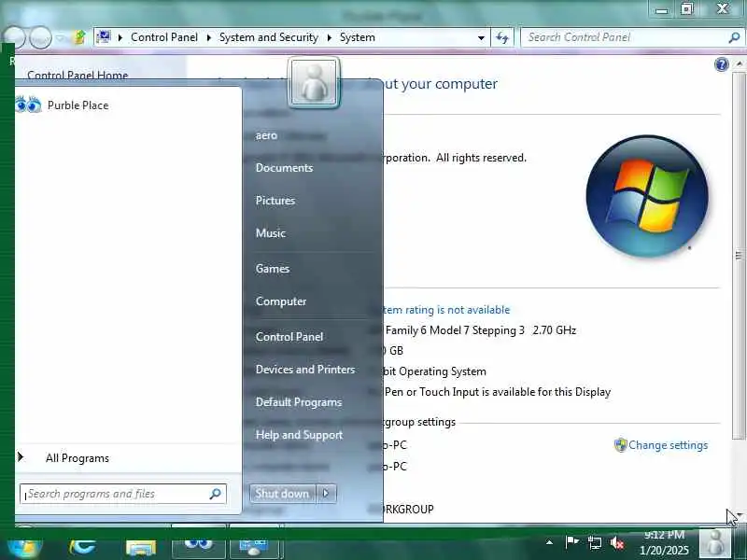Click the search magnifier in Control Panel
Image resolution: width=747 pixels, height=560 pixels.
click(734, 37)
